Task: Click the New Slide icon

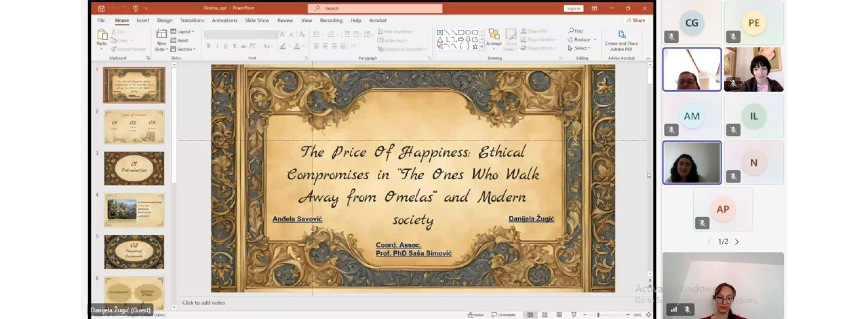Action: click(x=161, y=34)
